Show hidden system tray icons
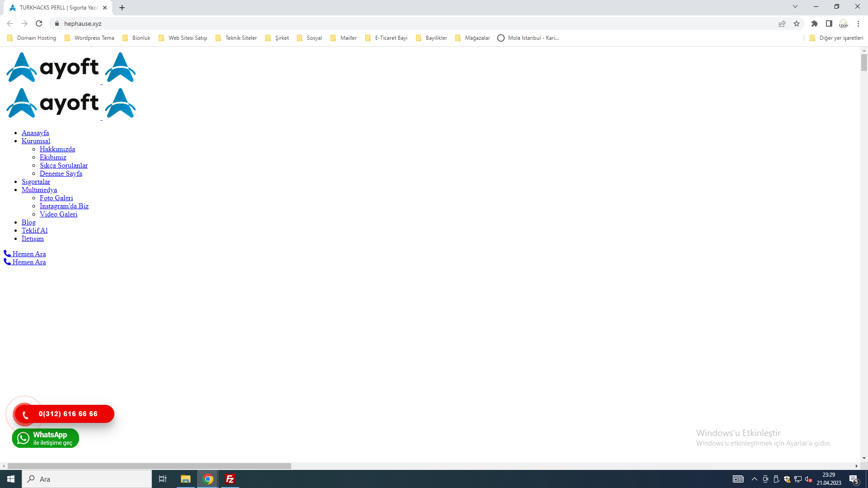868x488 pixels. tap(754, 479)
